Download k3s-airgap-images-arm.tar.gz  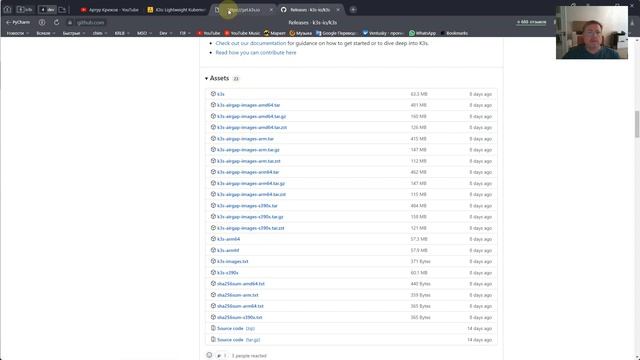248,150
